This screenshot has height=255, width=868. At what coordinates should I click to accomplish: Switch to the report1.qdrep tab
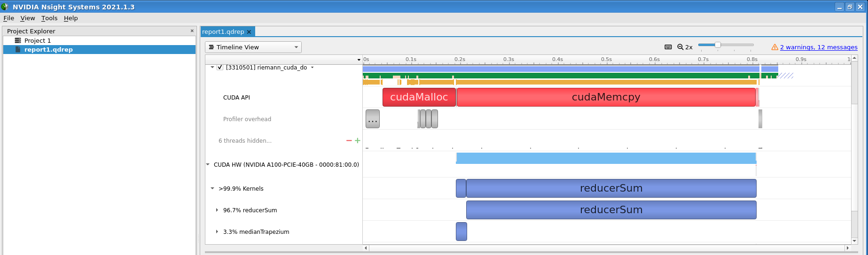[x=223, y=31]
